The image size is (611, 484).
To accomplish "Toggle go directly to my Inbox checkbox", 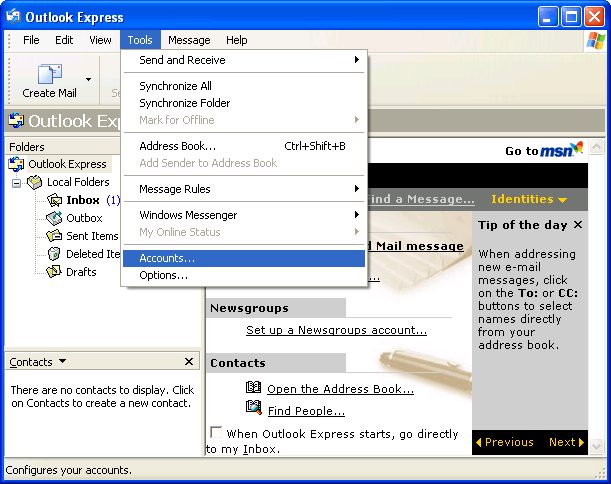I will point(216,432).
